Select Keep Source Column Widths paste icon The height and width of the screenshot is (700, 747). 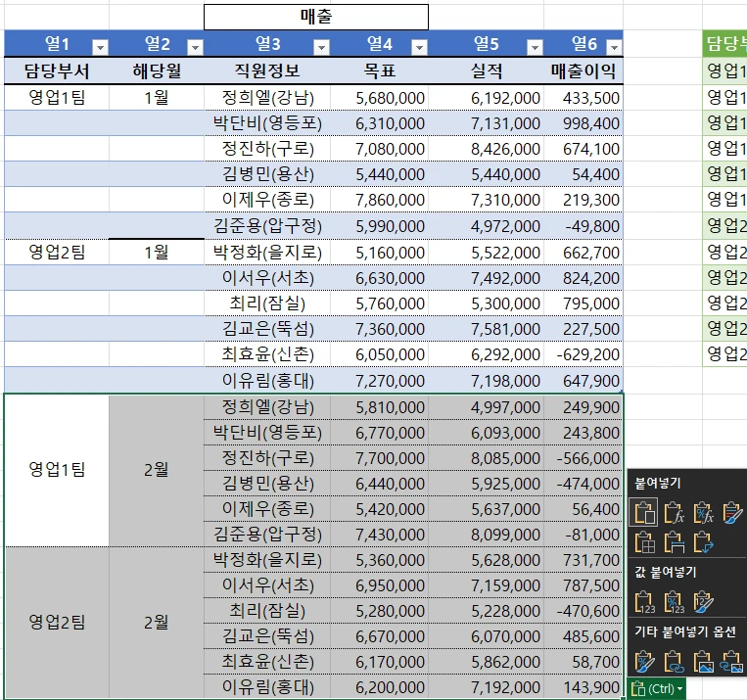[674, 541]
